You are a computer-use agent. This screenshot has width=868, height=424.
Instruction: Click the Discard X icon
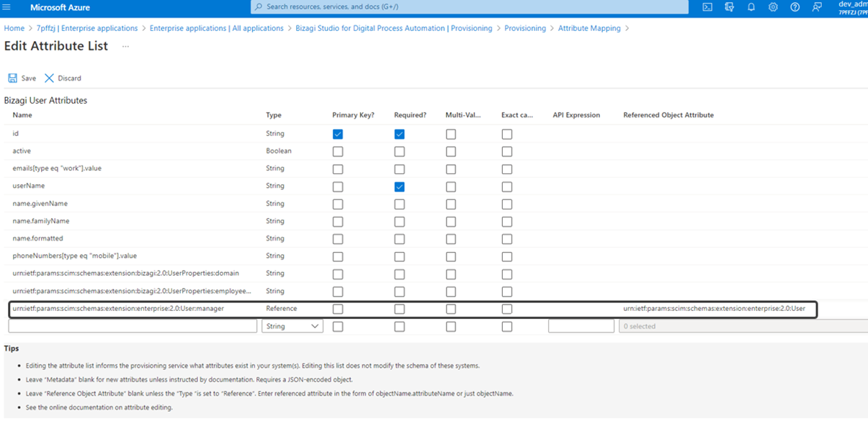(49, 78)
